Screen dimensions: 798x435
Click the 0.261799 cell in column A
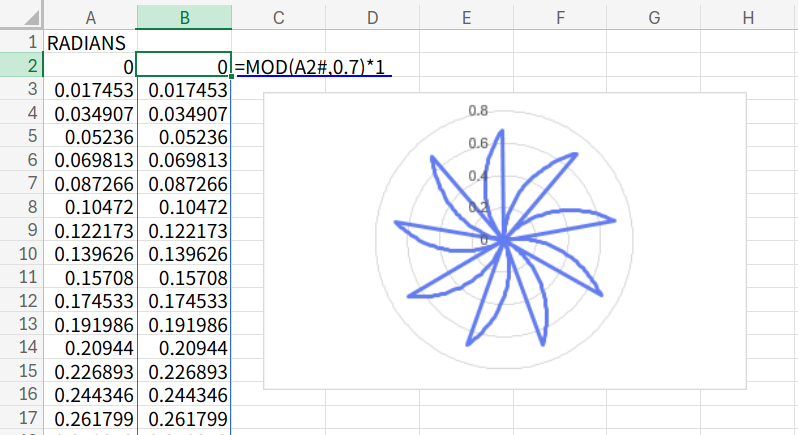[90, 417]
